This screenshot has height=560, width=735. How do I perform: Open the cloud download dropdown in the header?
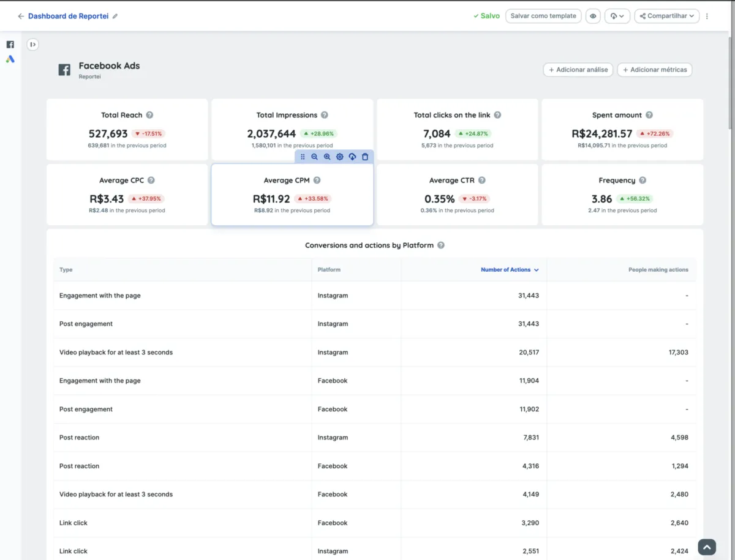[x=617, y=16]
